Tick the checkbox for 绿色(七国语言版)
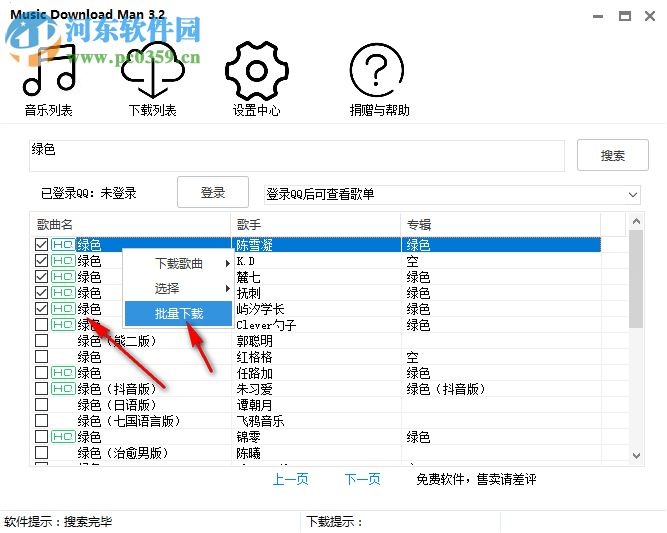This screenshot has height=533, width=667. click(41, 421)
